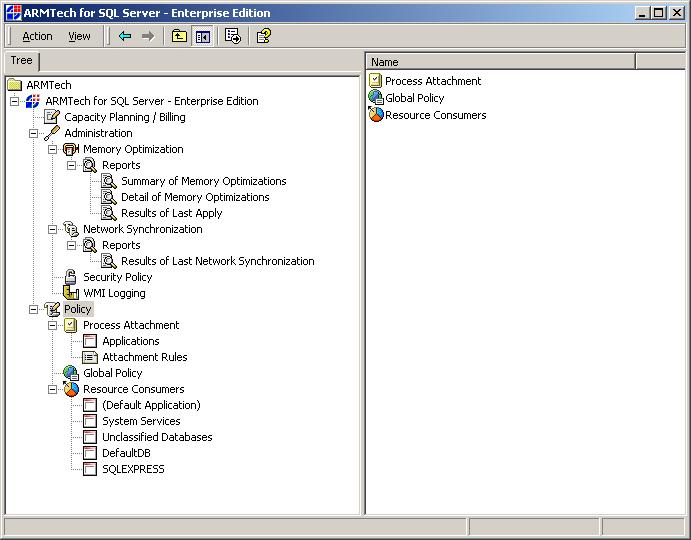The height and width of the screenshot is (540, 691).
Task: Select the System Services consumer
Action: (x=141, y=421)
